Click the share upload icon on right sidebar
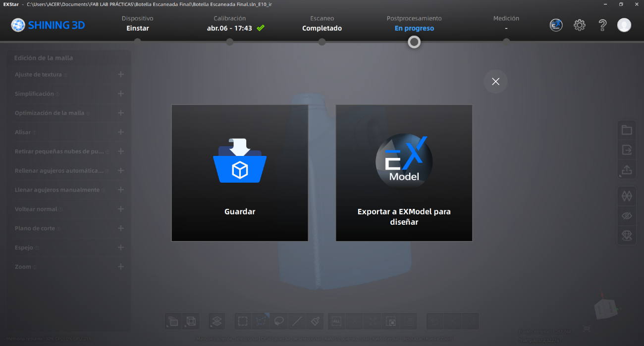644x346 pixels. 627,170
